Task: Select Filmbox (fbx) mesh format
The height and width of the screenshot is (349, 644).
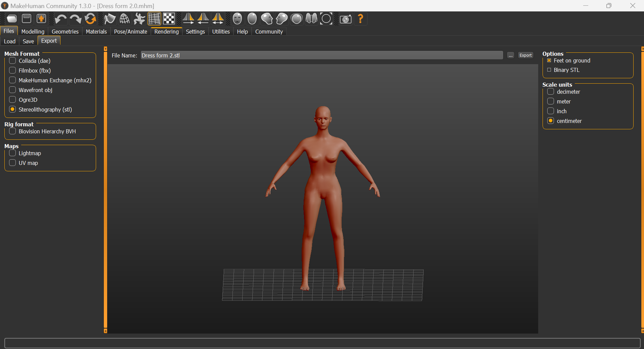Action: click(x=30, y=71)
